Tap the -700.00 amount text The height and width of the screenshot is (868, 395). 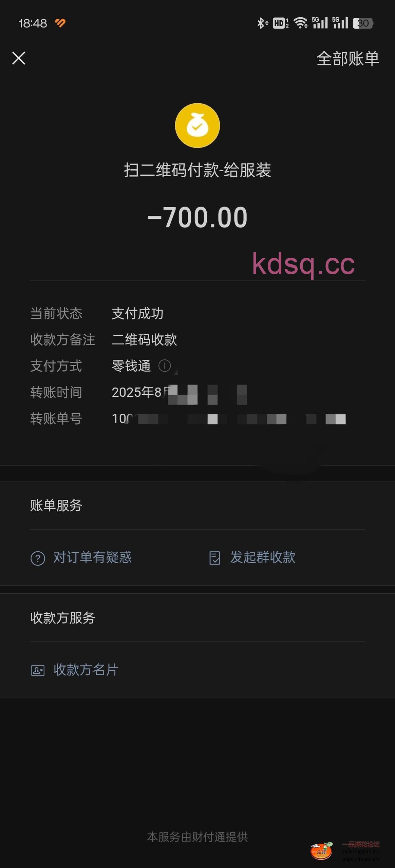point(197,217)
